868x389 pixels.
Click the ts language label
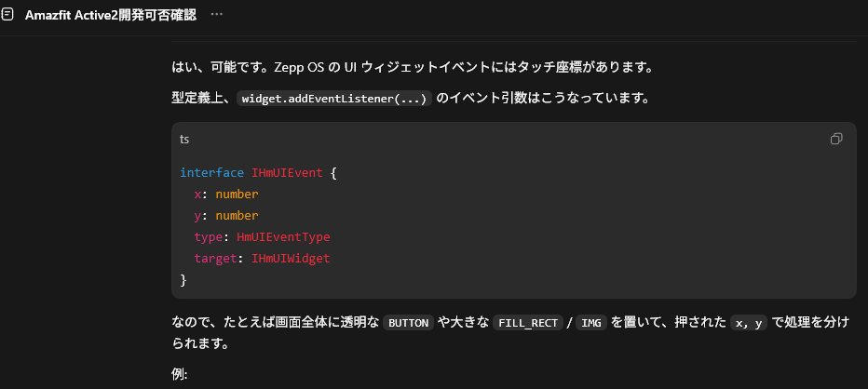point(184,140)
